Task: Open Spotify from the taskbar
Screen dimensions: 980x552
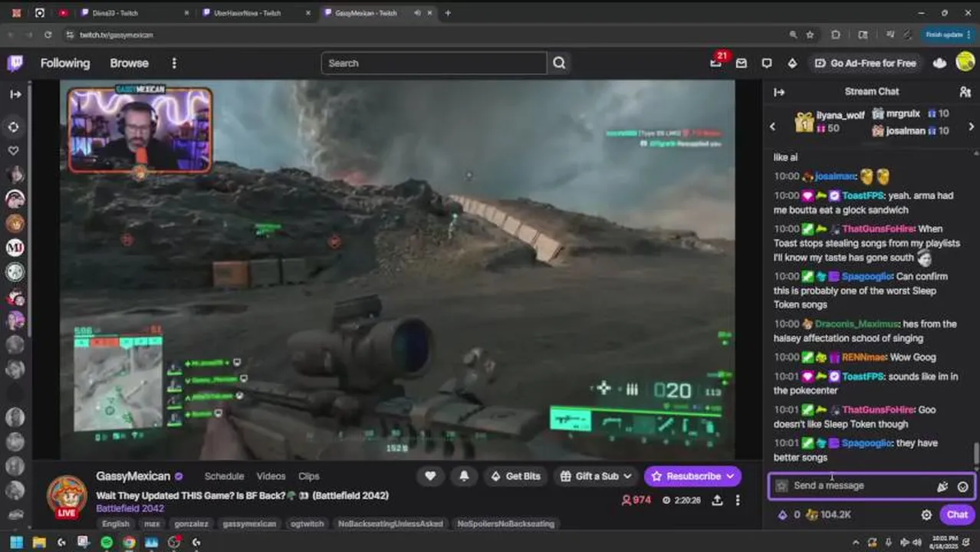Action: point(107,542)
